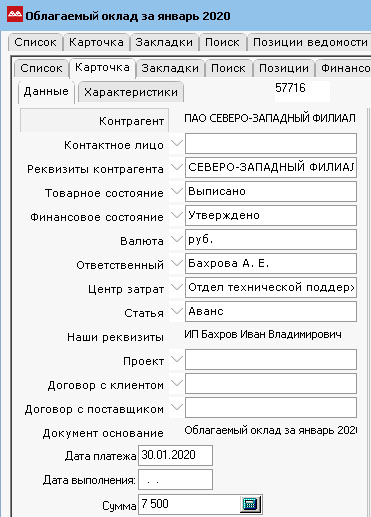Open the Реквизиты контрагента dropdown arrow

tap(177, 168)
